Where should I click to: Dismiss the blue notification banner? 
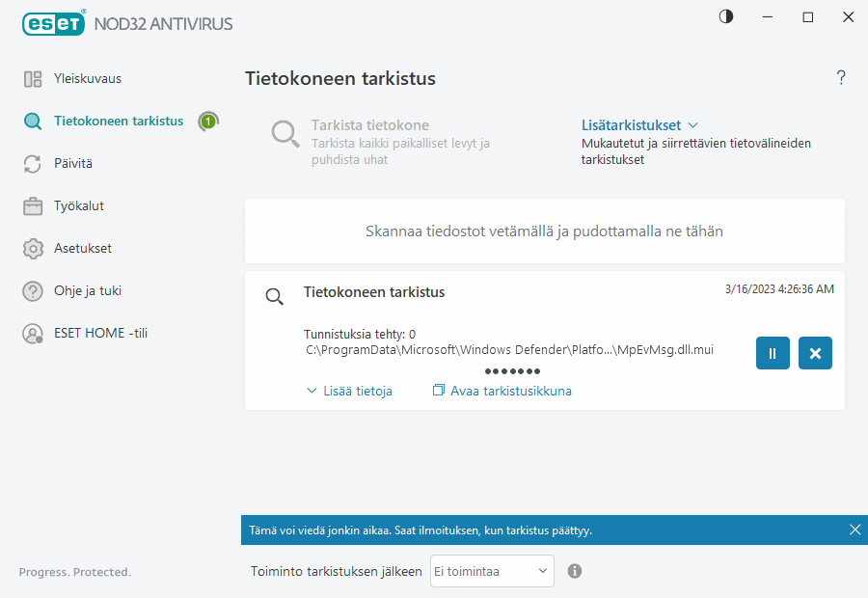(x=854, y=530)
